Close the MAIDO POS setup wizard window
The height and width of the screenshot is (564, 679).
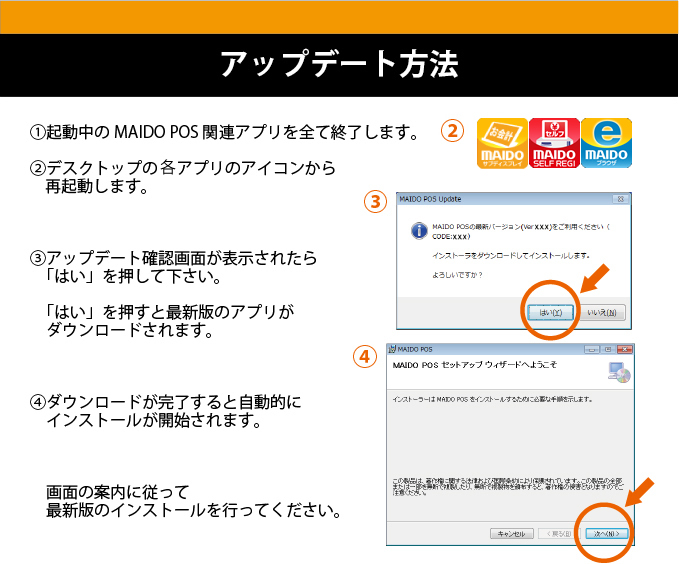tap(624, 349)
